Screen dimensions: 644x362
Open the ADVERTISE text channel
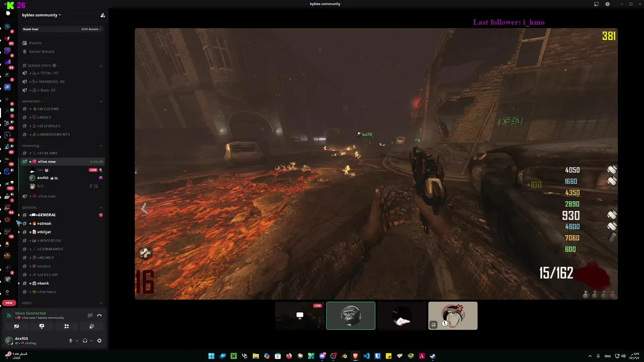pos(62,240)
